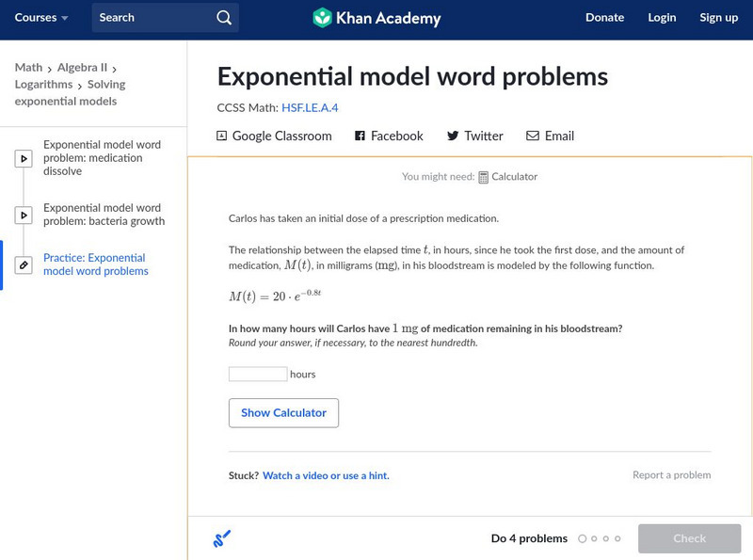The height and width of the screenshot is (560, 753).
Task: Open 'Watch a video or use a hint'
Action: tap(326, 476)
